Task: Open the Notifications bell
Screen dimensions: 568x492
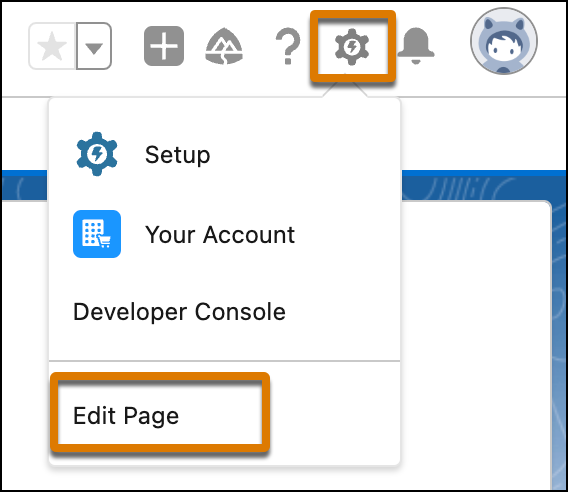Action: point(416,46)
